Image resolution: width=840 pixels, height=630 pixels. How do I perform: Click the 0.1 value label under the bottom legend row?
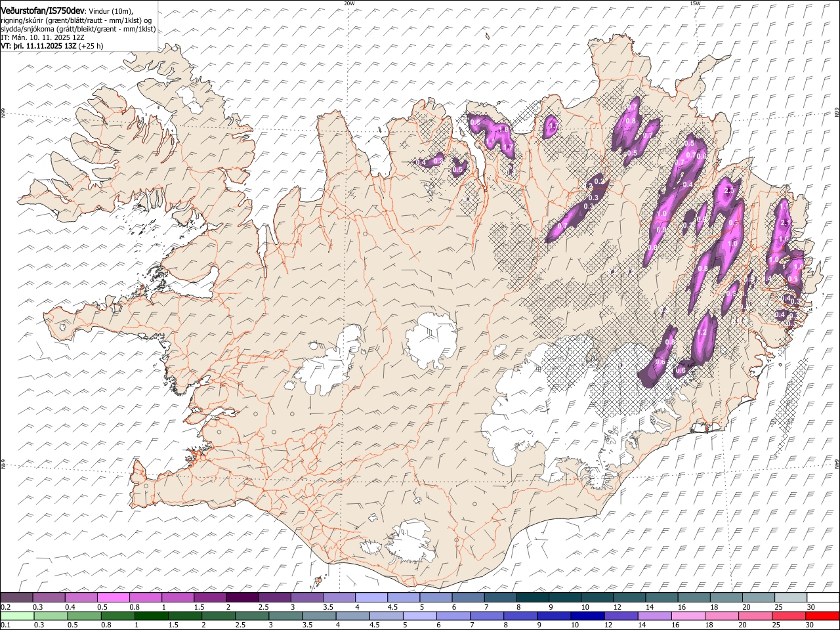pos(6,625)
